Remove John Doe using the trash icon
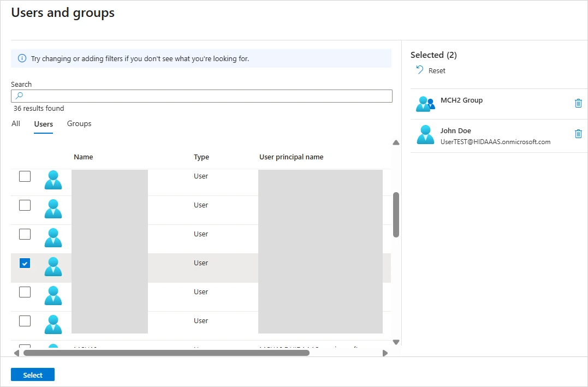This screenshot has height=387, width=588. (578, 134)
